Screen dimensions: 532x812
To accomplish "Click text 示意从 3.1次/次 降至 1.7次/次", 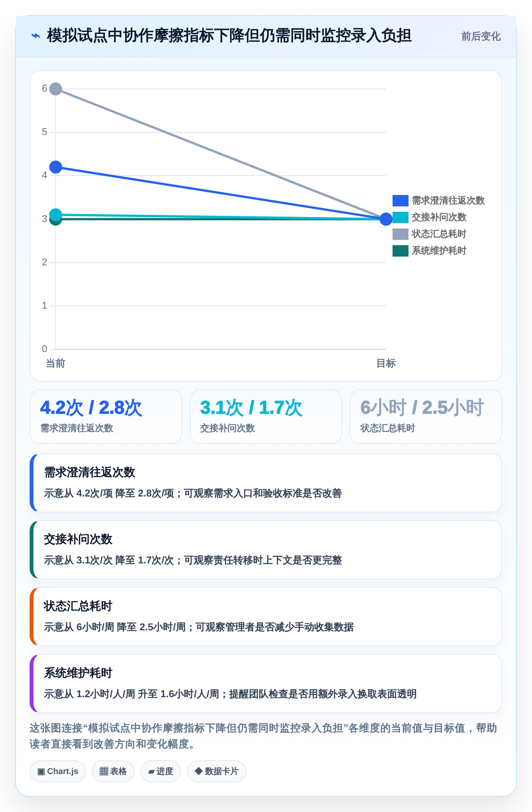I will [109, 560].
